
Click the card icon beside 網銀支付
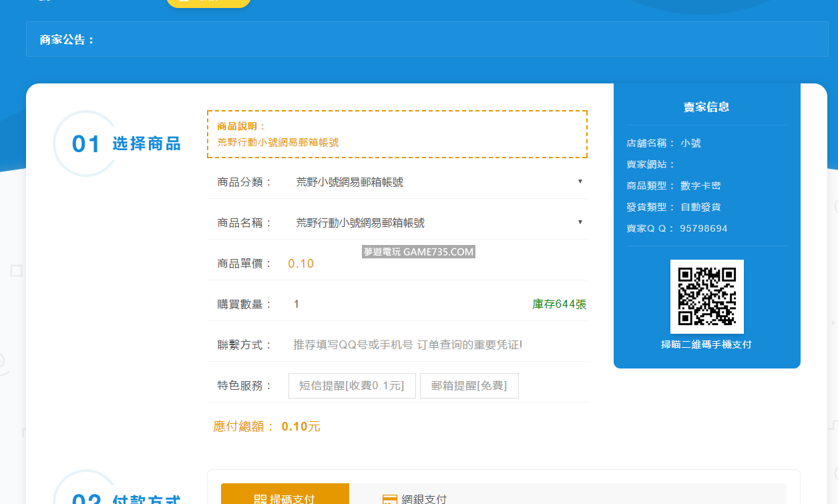point(390,499)
